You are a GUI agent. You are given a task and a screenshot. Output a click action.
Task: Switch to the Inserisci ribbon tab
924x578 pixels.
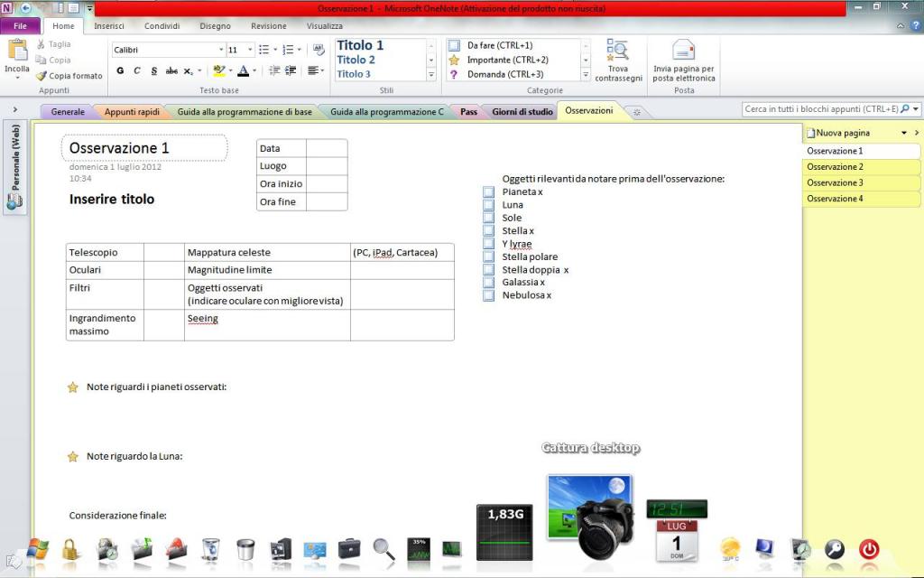click(109, 26)
